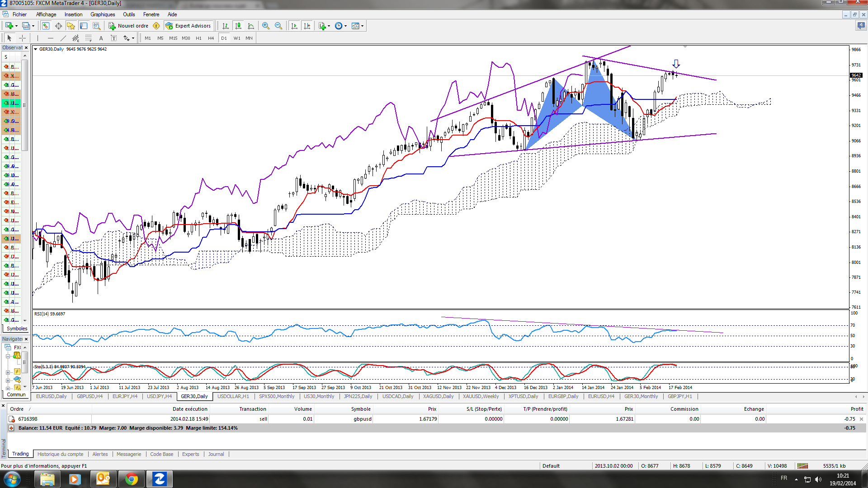This screenshot has height=488, width=868.
Task: Switch chart to candlestick mode
Action: pyautogui.click(x=238, y=26)
